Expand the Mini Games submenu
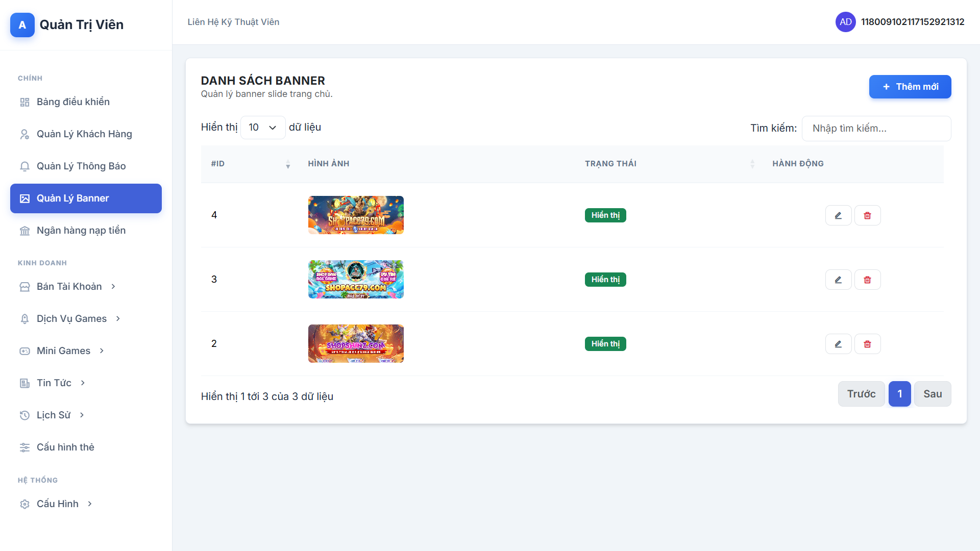 tap(64, 351)
